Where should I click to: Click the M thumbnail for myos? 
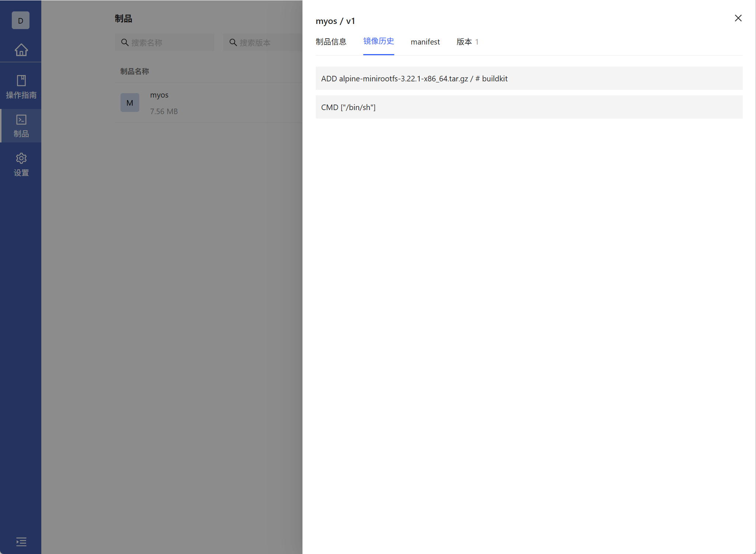130,103
